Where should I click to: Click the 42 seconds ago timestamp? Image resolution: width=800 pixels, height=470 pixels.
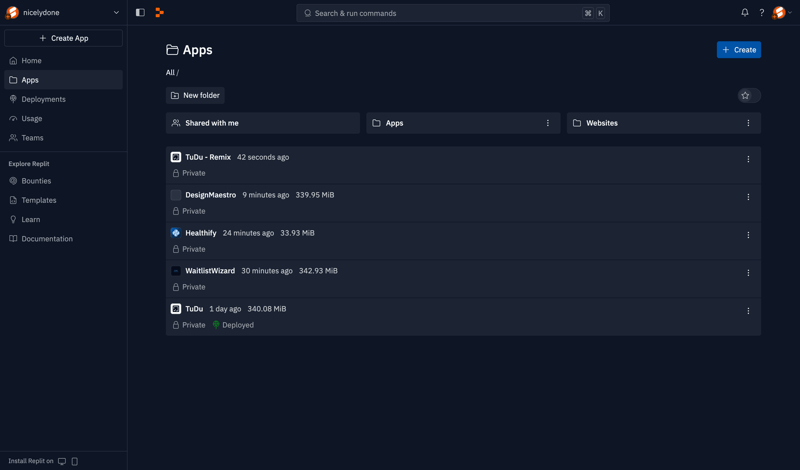coord(263,157)
